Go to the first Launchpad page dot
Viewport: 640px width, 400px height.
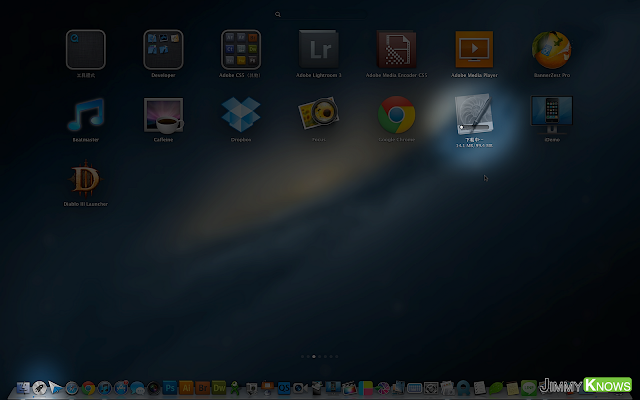[302, 356]
